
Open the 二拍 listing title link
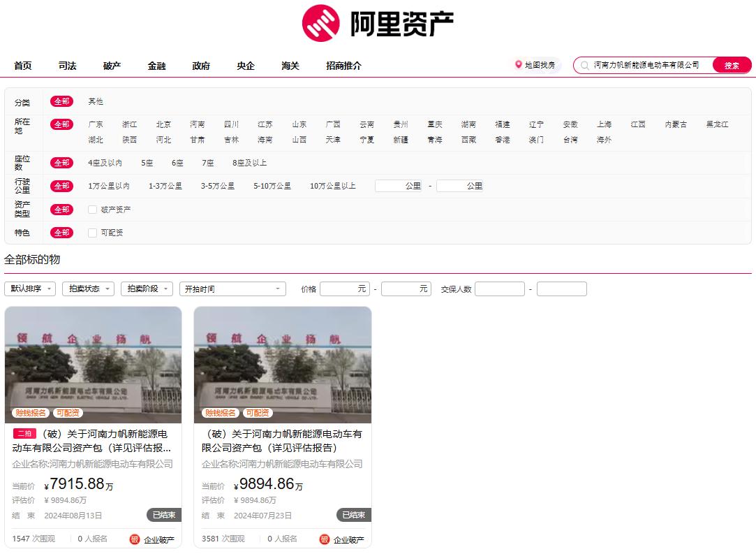[x=91, y=441]
